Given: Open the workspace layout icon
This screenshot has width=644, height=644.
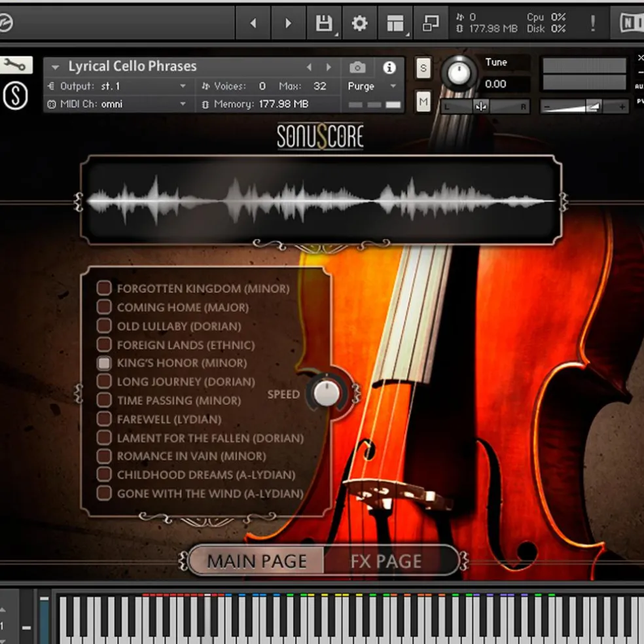Looking at the screenshot, I should click(x=395, y=23).
